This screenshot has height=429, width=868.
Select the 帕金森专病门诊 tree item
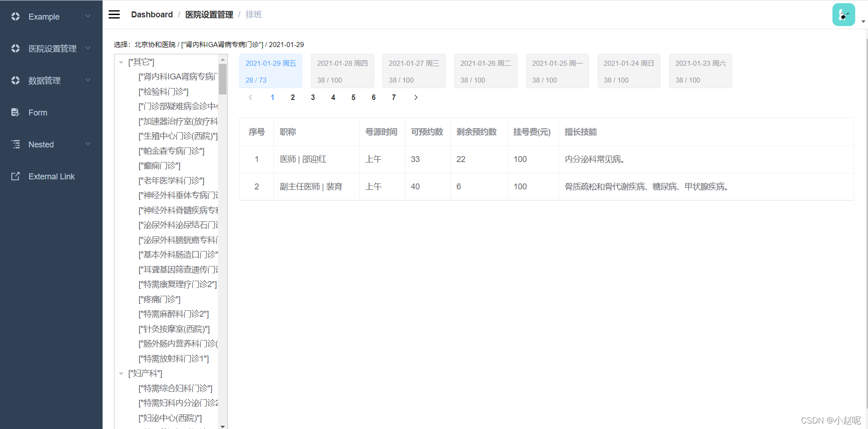[x=171, y=151]
